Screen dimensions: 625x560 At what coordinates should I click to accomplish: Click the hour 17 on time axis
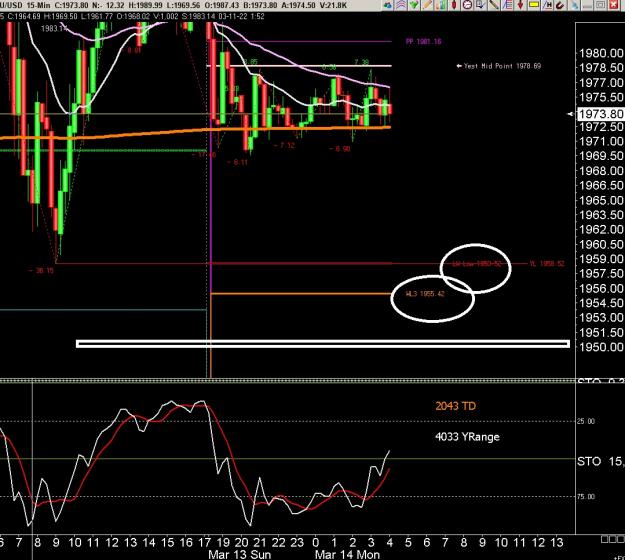204,542
